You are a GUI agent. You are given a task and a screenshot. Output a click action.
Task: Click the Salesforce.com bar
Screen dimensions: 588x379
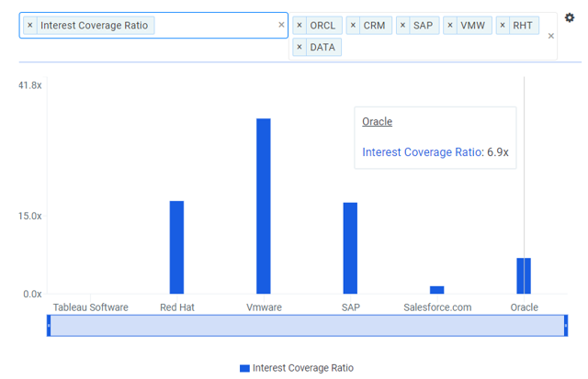pyautogui.click(x=437, y=290)
